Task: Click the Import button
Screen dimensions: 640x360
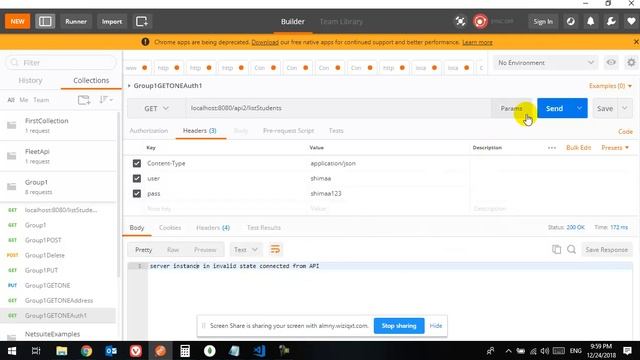Action: tap(112, 21)
